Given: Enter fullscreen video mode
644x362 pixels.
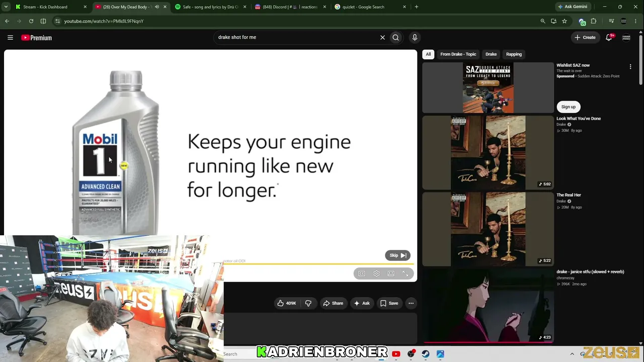Looking at the screenshot, I should click(x=406, y=274).
